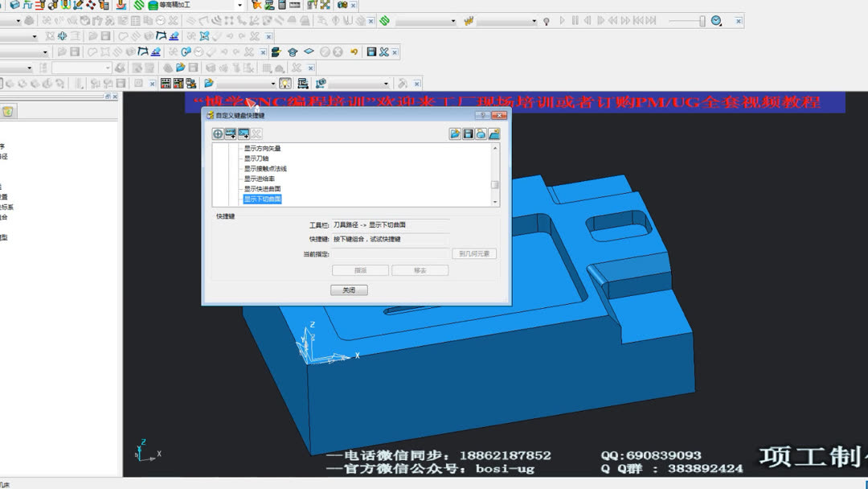Open the clock icon dropdown on the simulation toolbar

coord(715,20)
